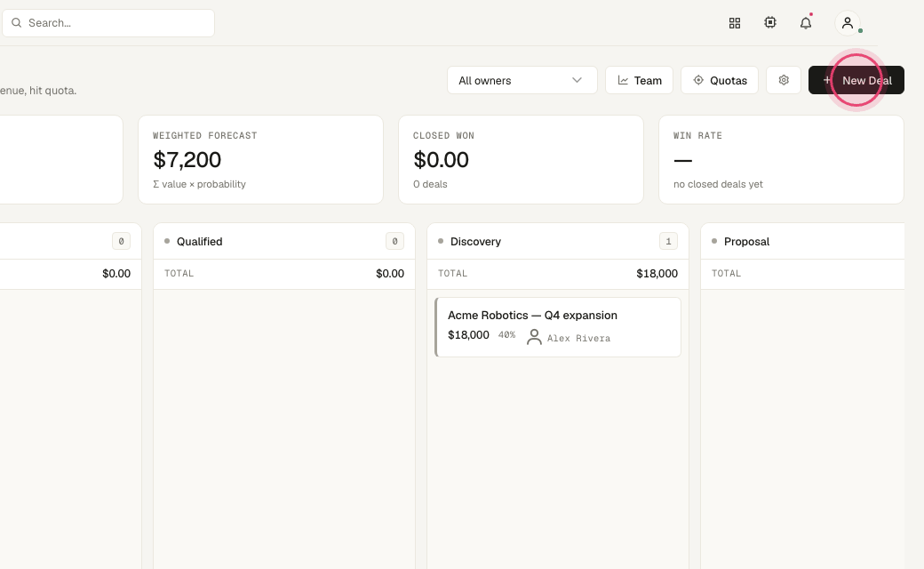924x569 pixels.
Task: Select the Discovery column header
Action: tap(558, 241)
